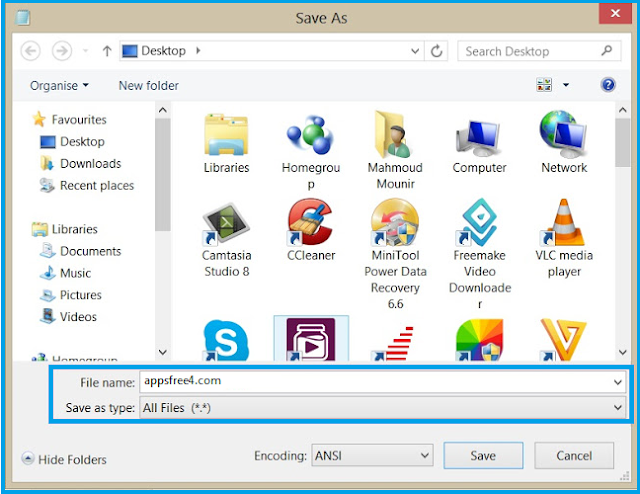640x494 pixels.
Task: Select Libraries in navigation pane
Action: 65,229
